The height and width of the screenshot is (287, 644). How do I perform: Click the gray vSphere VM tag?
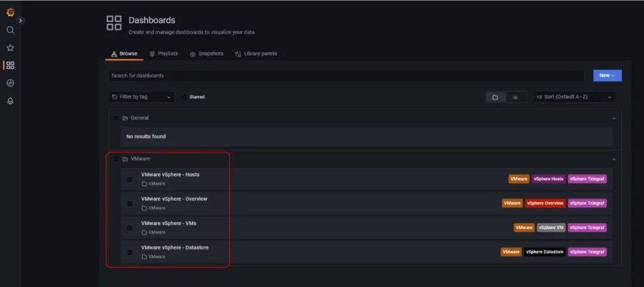551,227
